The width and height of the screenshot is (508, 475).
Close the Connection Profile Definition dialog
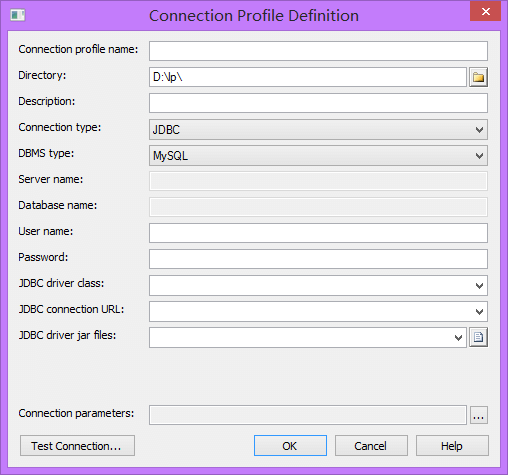[x=485, y=11]
